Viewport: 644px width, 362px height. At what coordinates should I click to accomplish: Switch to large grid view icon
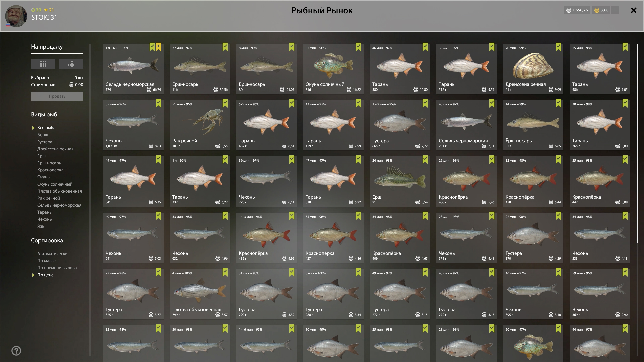point(43,64)
